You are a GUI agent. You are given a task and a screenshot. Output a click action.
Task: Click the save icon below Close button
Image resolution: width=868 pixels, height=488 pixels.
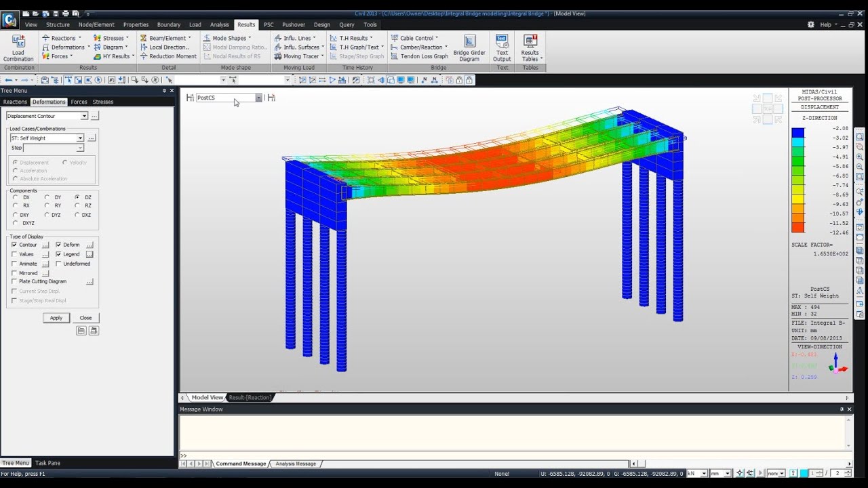(94, 331)
